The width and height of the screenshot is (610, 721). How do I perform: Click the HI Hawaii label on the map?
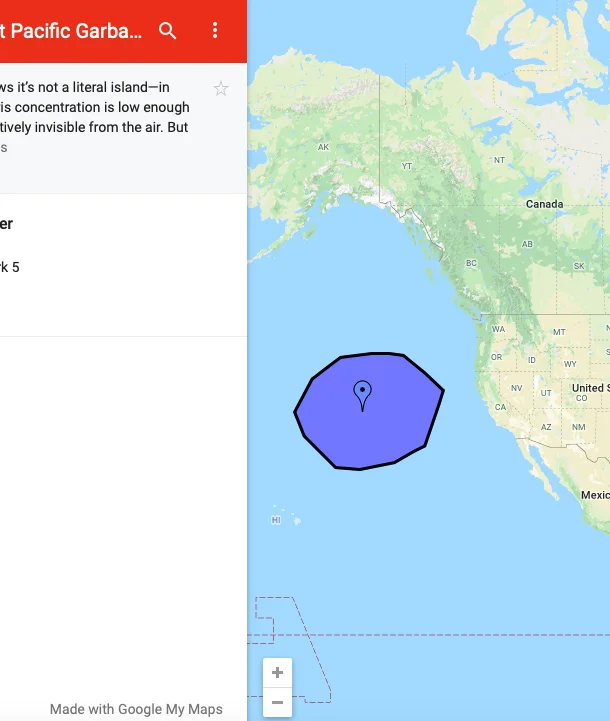coord(275,520)
